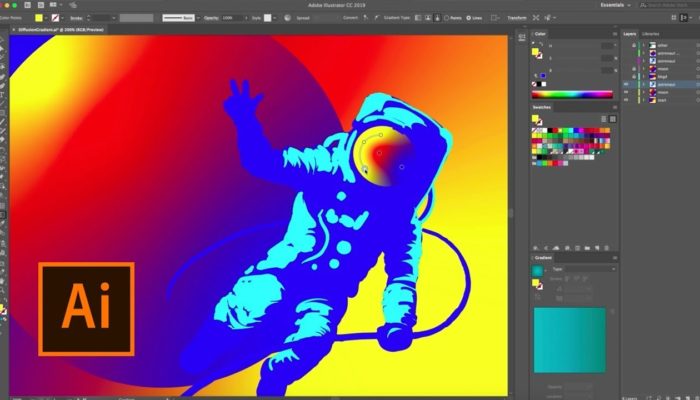The image size is (700, 400).
Task: Click the color spectrum bar in Color panel
Action: pyautogui.click(x=572, y=94)
